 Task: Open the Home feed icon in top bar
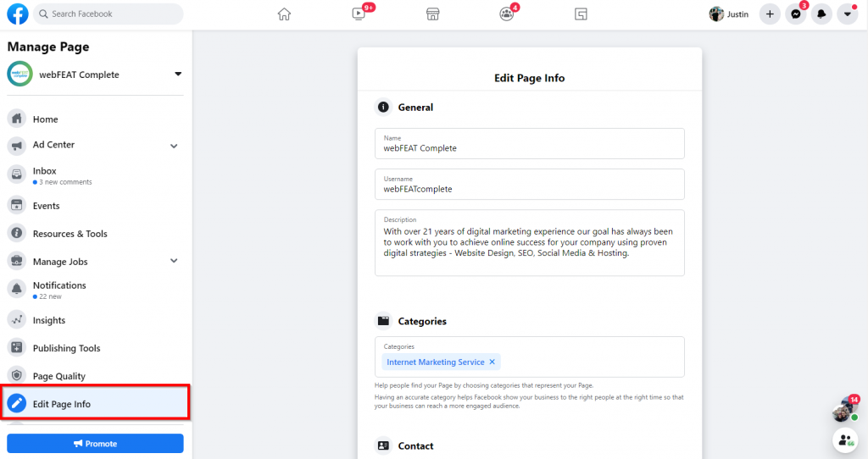coord(284,14)
